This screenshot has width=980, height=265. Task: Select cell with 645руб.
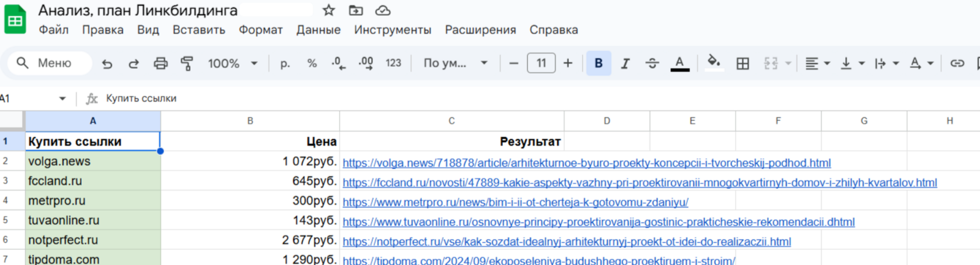(x=250, y=181)
